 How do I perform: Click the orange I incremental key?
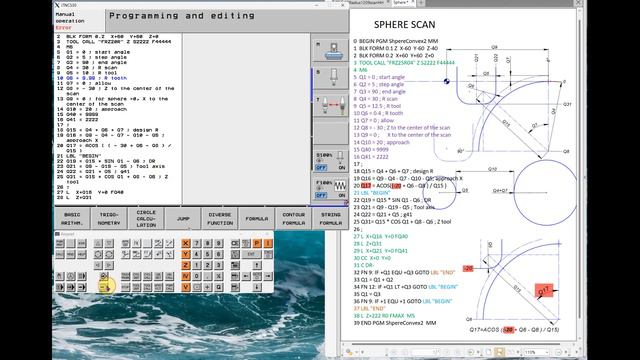coord(268,243)
